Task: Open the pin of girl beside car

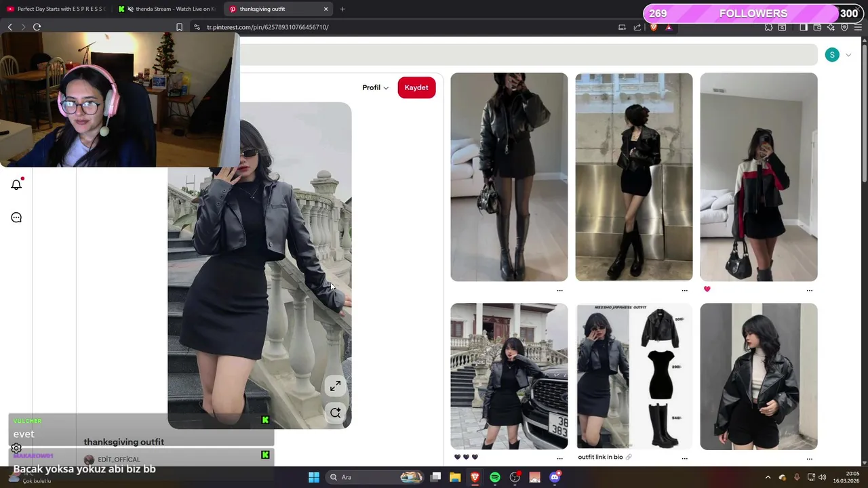Action: tap(509, 376)
